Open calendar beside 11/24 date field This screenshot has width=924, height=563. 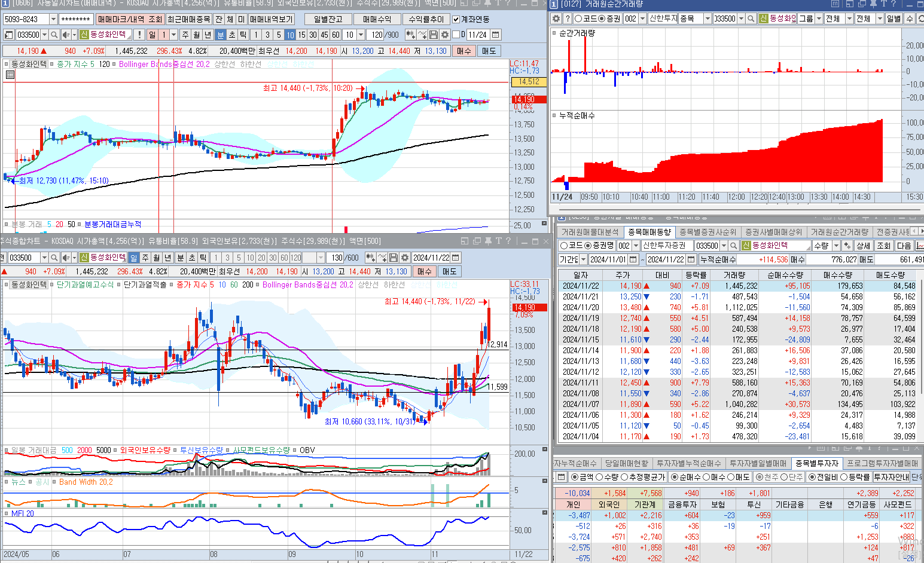tap(496, 35)
